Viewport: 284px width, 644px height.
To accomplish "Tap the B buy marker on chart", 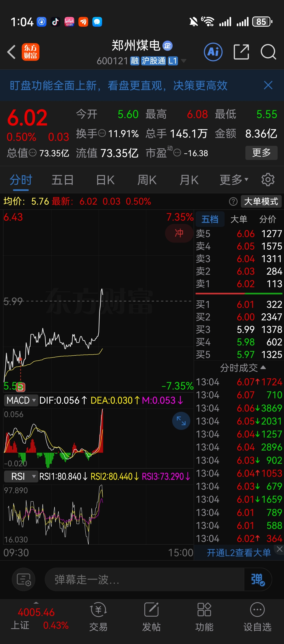I will pos(21,387).
